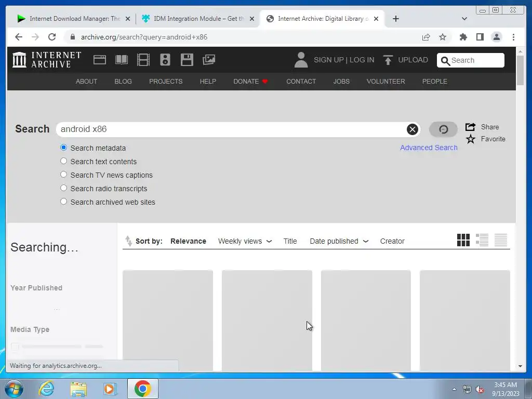
Task: Click the Chrome address bar URL
Action: [144, 37]
